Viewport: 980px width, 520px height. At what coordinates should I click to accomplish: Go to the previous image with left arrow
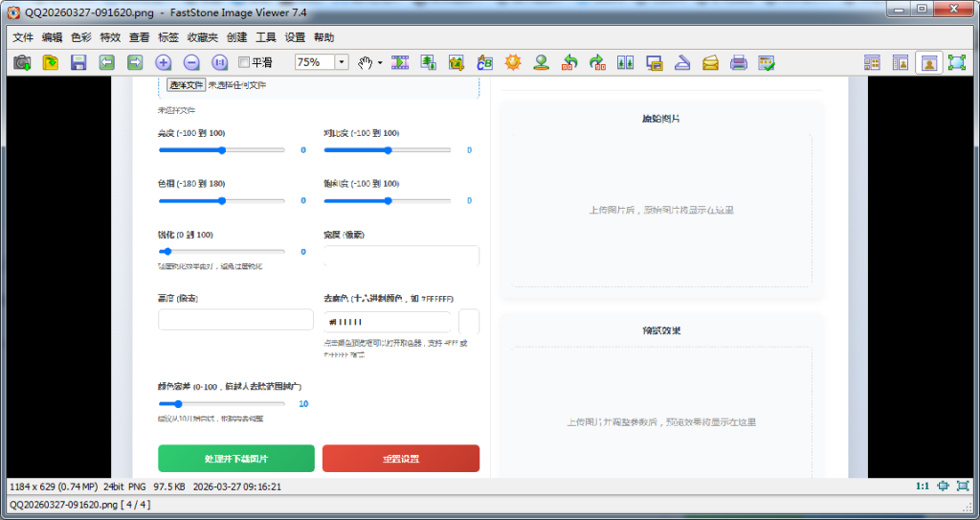click(107, 62)
